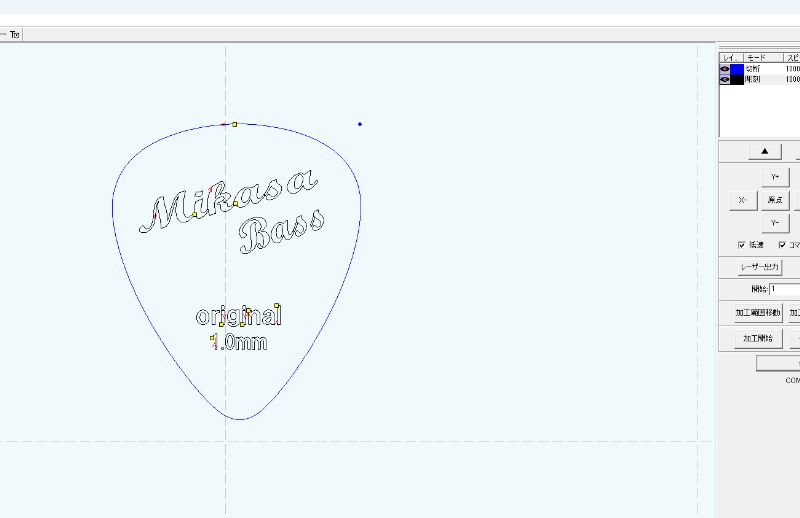
Task: Hide the 切断 layer with its eye icon
Action: pyautogui.click(x=725, y=69)
